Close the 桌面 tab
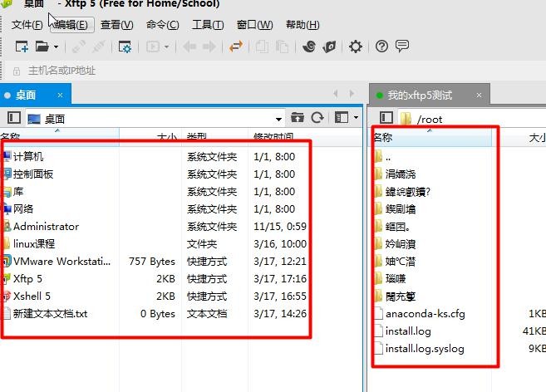 tap(60, 95)
